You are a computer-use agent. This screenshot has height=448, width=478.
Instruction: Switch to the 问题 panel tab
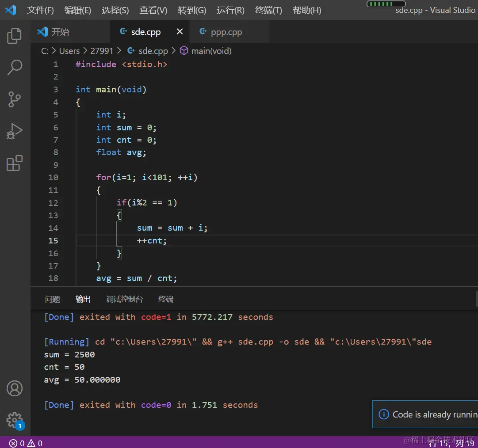[53, 299]
